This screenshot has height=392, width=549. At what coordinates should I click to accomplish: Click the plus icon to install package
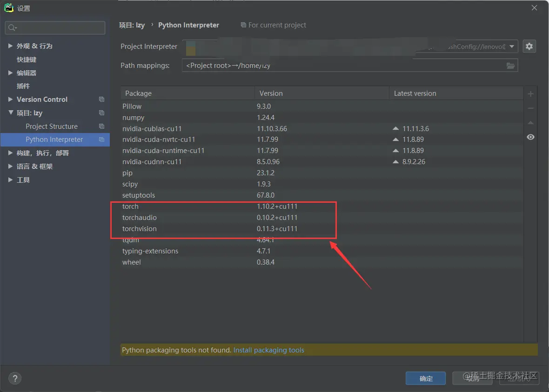[530, 94]
